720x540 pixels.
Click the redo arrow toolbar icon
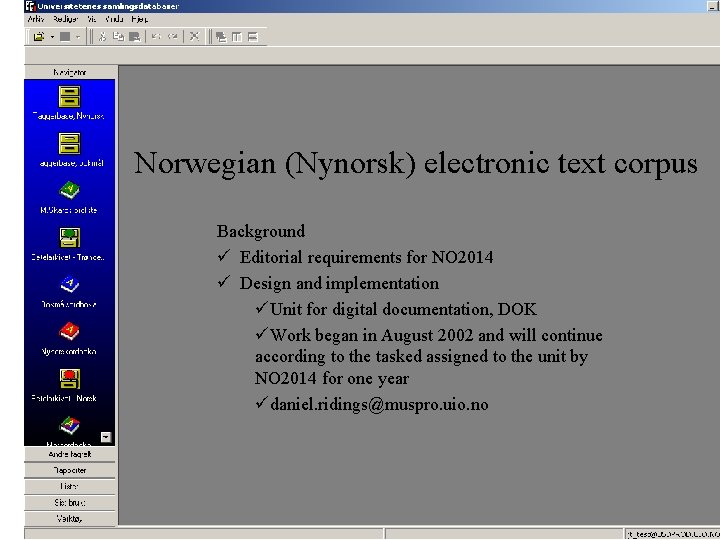point(173,37)
